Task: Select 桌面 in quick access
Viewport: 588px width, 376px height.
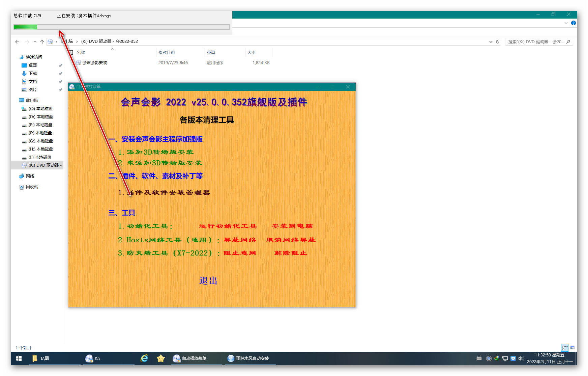Action: tap(33, 65)
